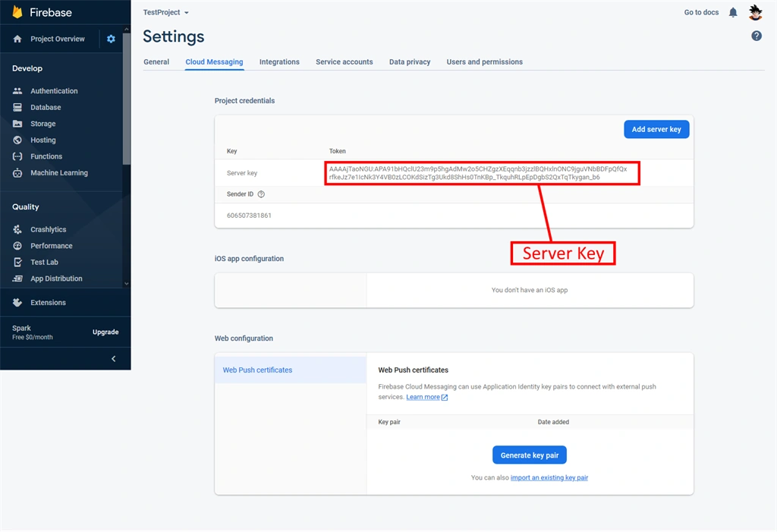Click the Develop section heading
The height and width of the screenshot is (532, 777).
tap(27, 68)
